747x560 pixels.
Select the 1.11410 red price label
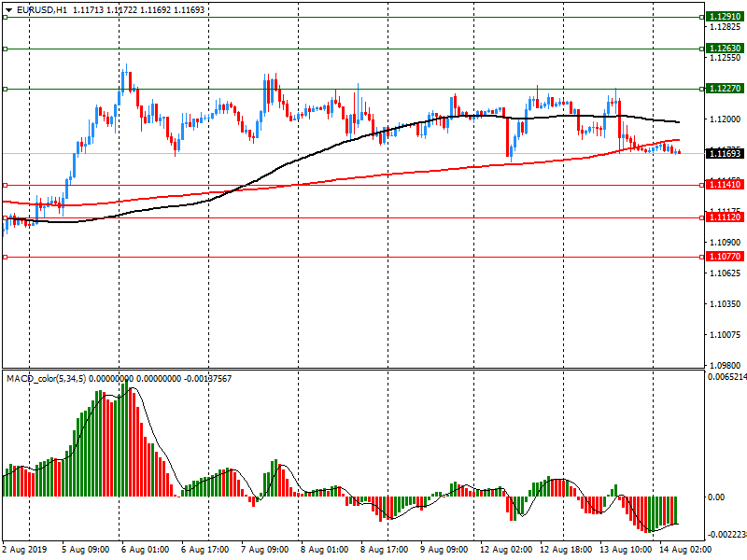pos(725,184)
